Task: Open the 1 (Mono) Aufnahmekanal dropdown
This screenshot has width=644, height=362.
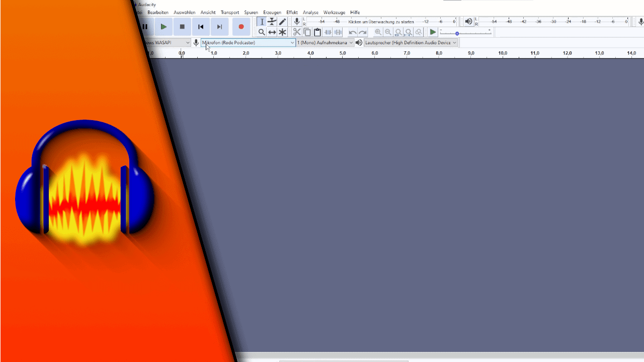Action: (x=325, y=43)
